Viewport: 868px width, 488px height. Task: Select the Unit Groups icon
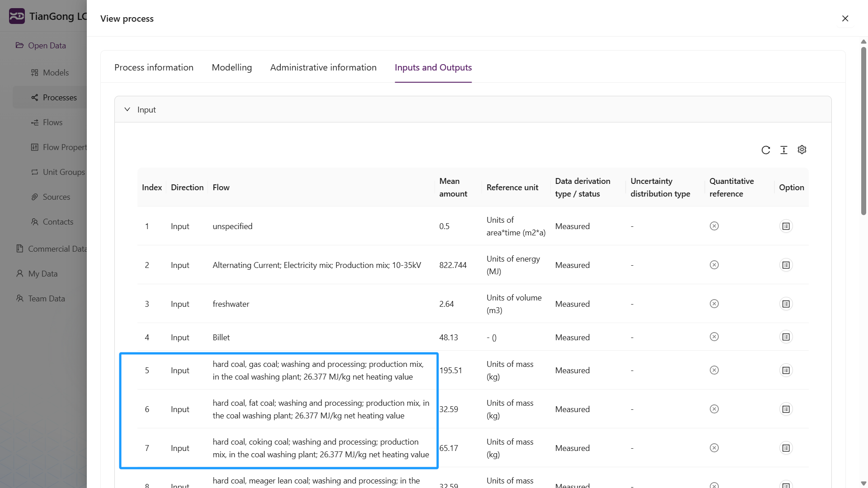pos(35,172)
